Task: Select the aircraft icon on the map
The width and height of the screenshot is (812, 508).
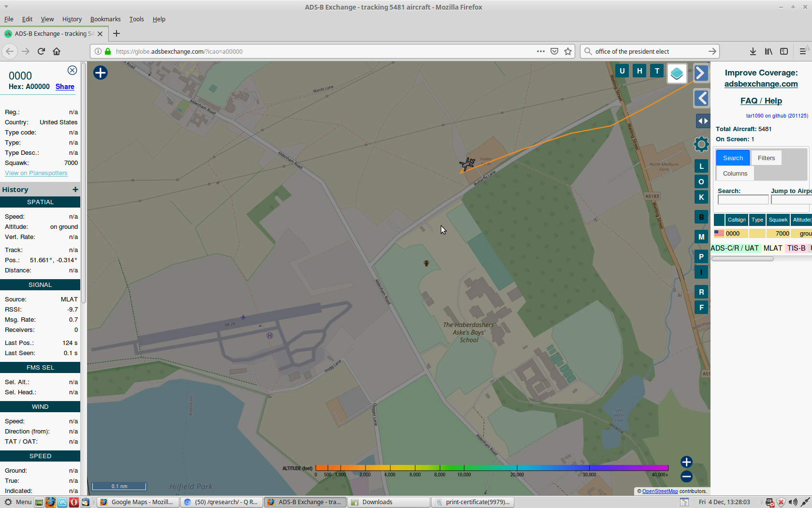Action: (x=467, y=164)
